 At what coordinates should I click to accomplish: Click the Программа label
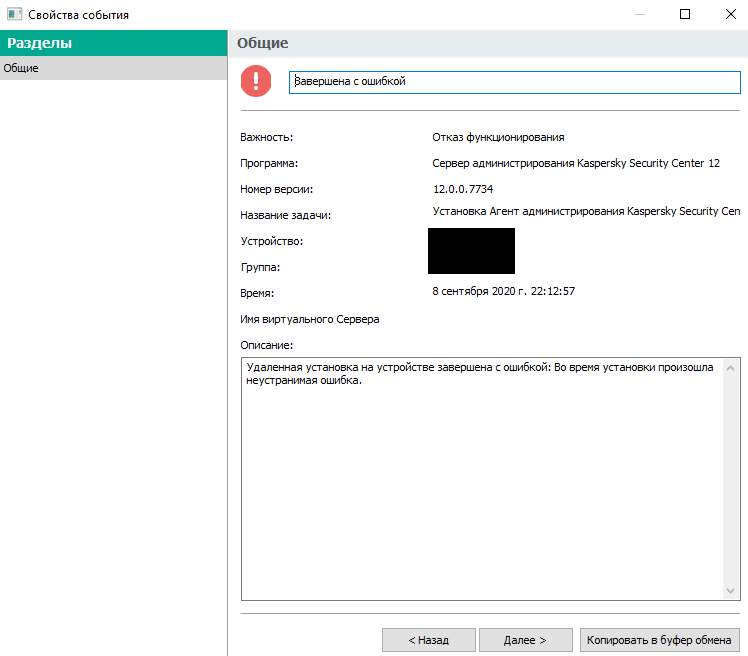(269, 163)
